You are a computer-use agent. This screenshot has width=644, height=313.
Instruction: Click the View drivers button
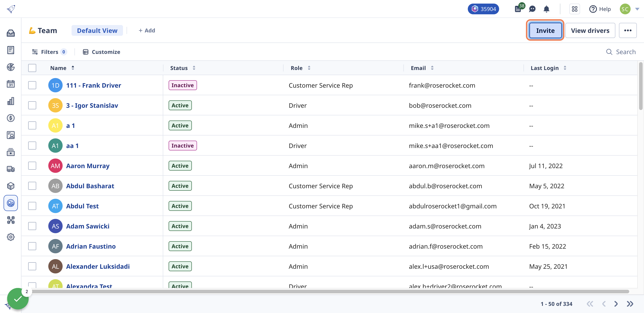coord(590,30)
